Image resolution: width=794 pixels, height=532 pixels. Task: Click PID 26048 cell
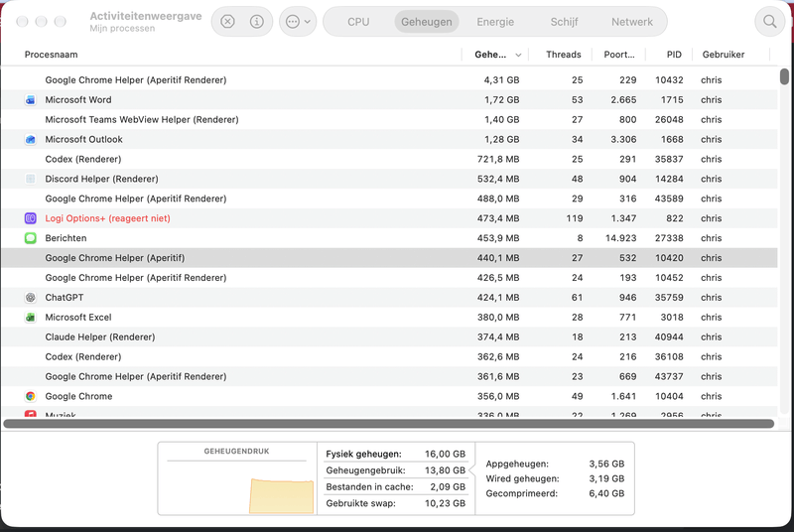[669, 119]
